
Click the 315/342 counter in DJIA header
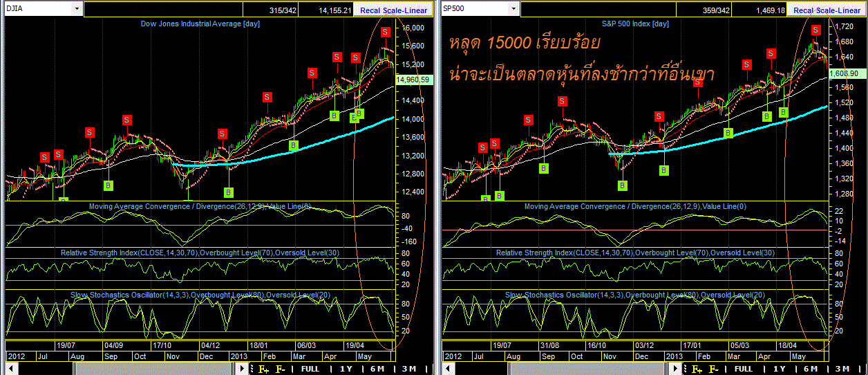283,10
